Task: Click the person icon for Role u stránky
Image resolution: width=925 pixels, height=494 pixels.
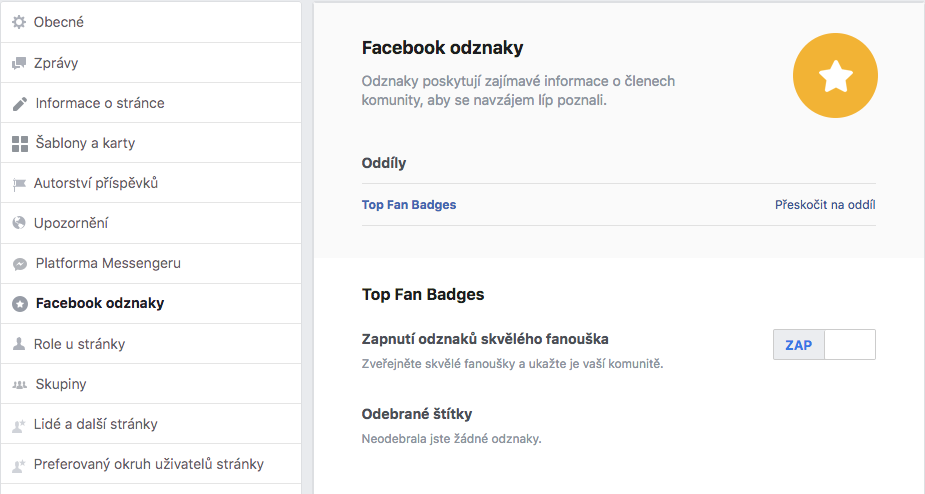Action: [19, 343]
